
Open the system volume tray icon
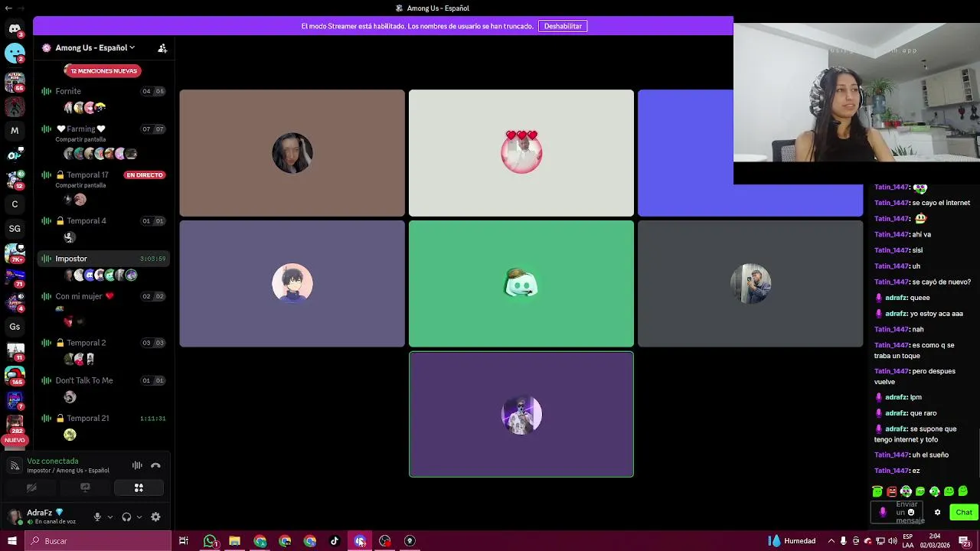892,541
